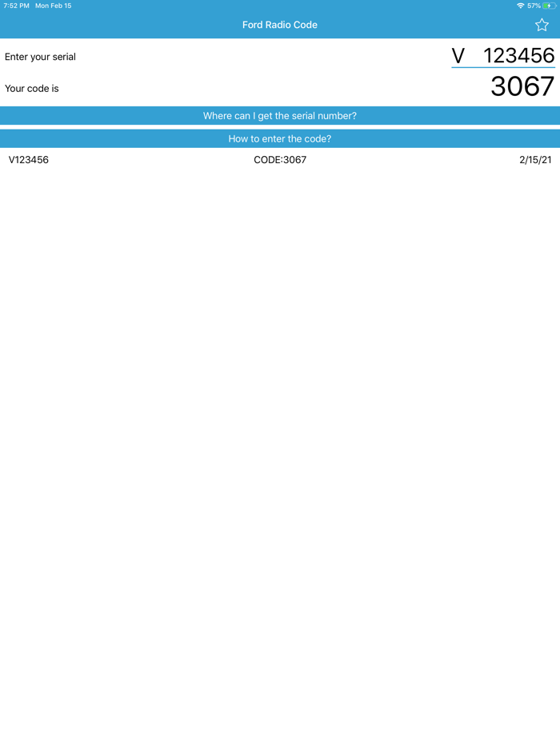The image size is (560, 747).
Task: Tap the battery indicator icon
Action: tap(550, 6)
